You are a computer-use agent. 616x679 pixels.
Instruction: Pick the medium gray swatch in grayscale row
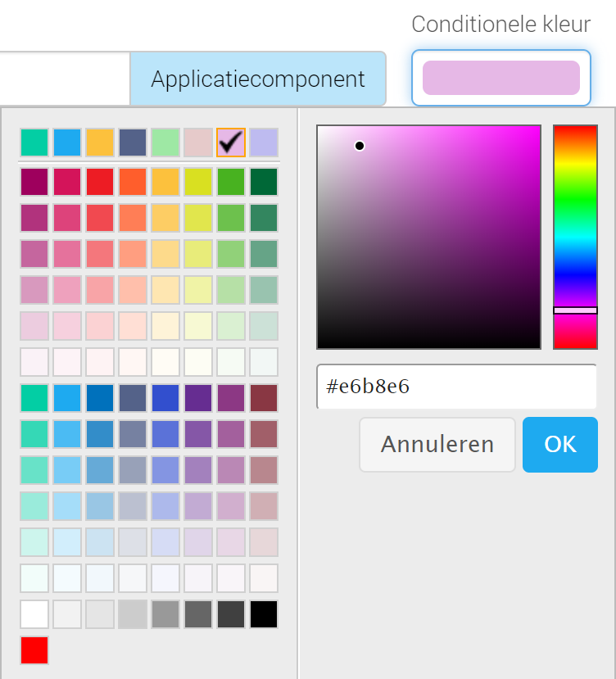(165, 614)
